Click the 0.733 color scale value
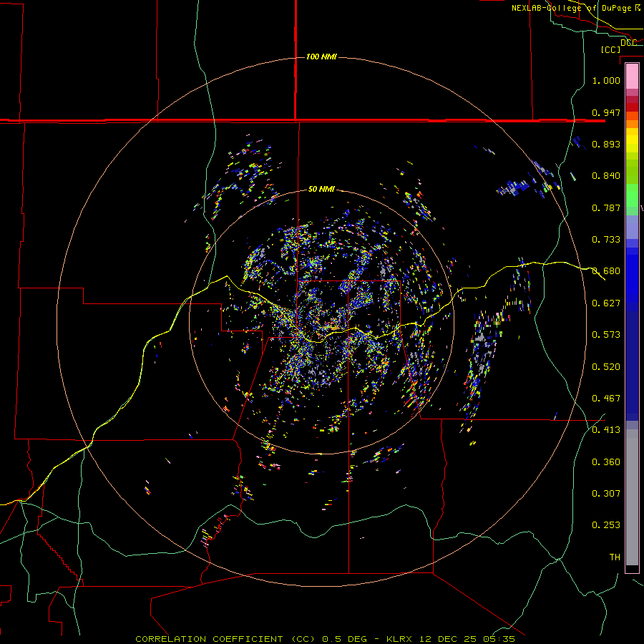Viewport: 644px width, 644px height. click(606, 240)
